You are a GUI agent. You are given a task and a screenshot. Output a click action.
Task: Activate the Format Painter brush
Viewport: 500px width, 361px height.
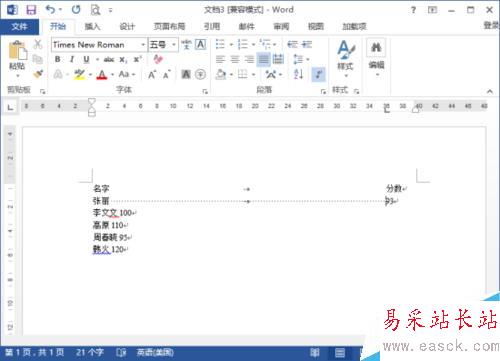pos(38,74)
